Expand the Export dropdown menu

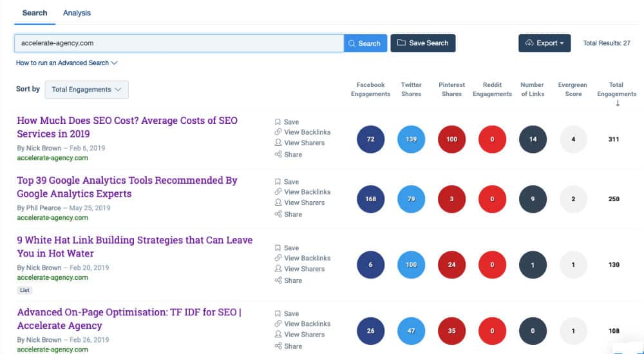pos(544,43)
